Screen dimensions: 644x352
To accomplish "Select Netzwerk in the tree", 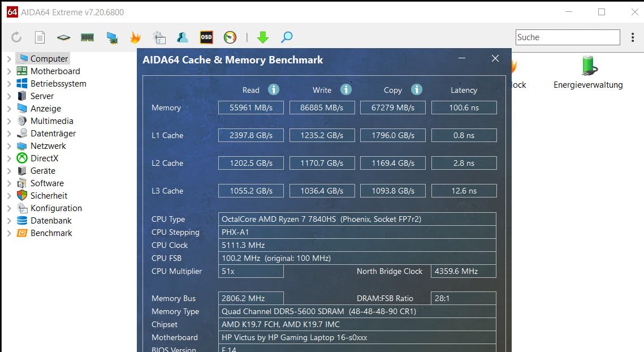I will (x=48, y=145).
